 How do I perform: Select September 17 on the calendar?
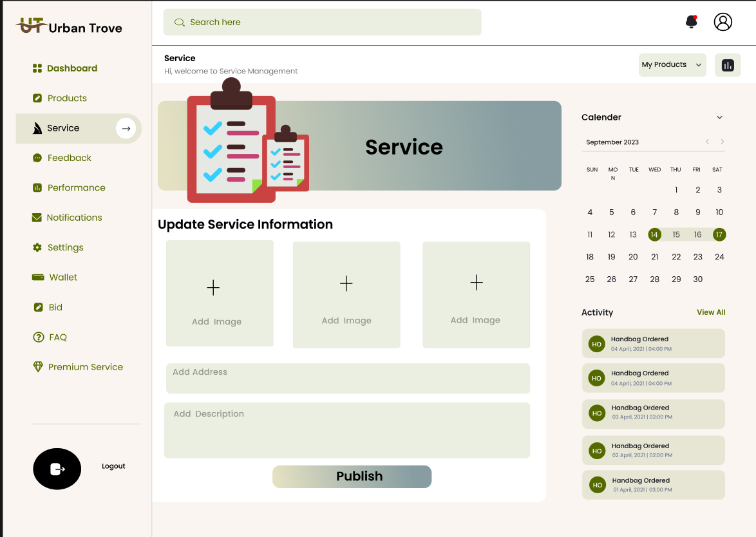coord(719,235)
